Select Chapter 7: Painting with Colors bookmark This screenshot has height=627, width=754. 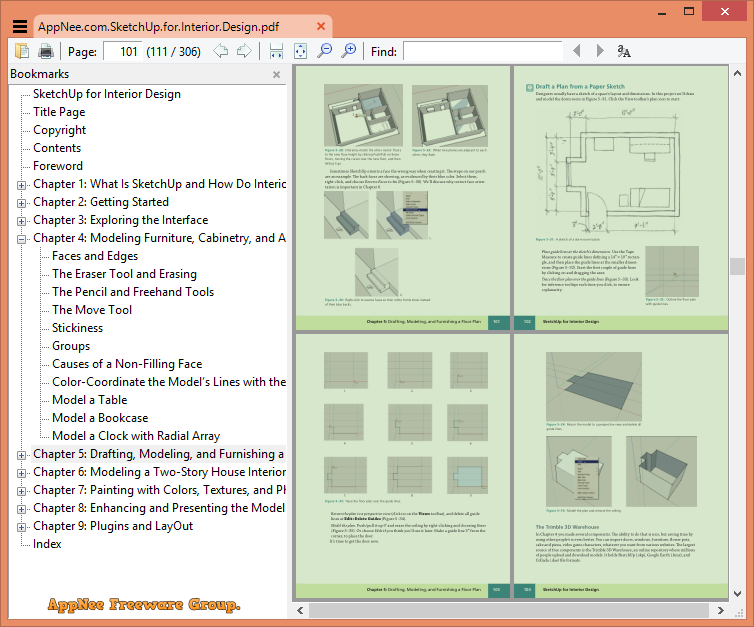159,490
